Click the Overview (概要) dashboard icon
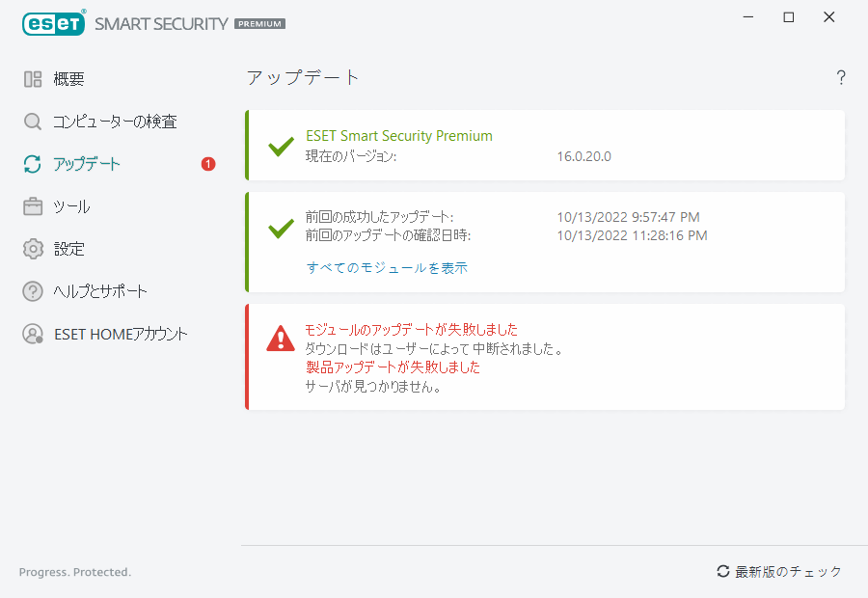This screenshot has width=868, height=598. pyautogui.click(x=33, y=79)
